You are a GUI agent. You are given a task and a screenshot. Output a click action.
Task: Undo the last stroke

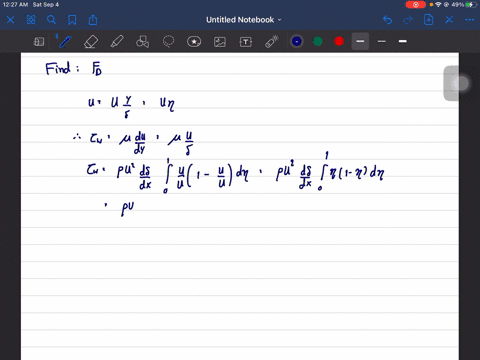tap(387, 20)
